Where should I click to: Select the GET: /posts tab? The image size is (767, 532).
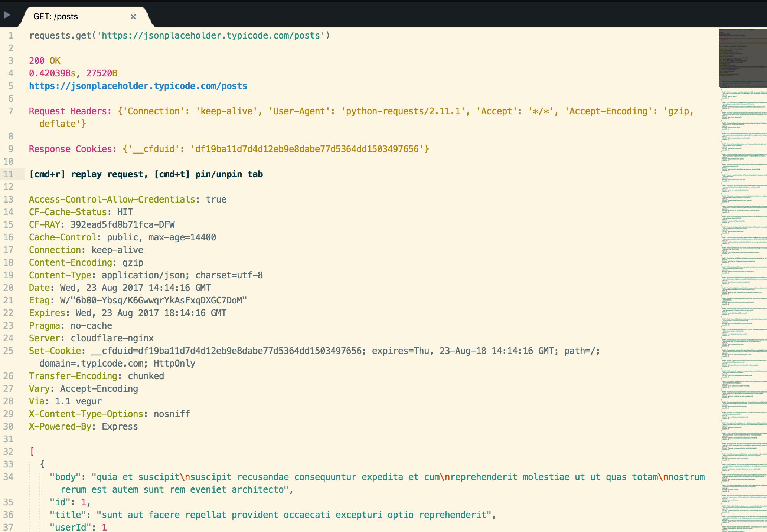(56, 16)
